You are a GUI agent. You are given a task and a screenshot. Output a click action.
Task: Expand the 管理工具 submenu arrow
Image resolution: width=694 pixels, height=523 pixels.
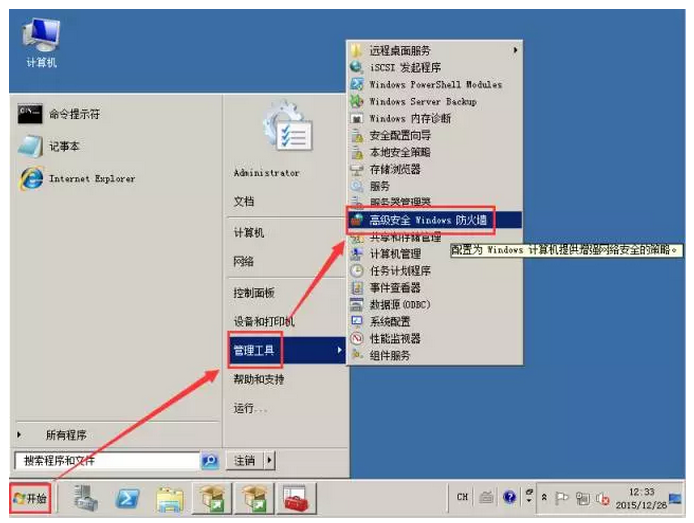coord(339,350)
